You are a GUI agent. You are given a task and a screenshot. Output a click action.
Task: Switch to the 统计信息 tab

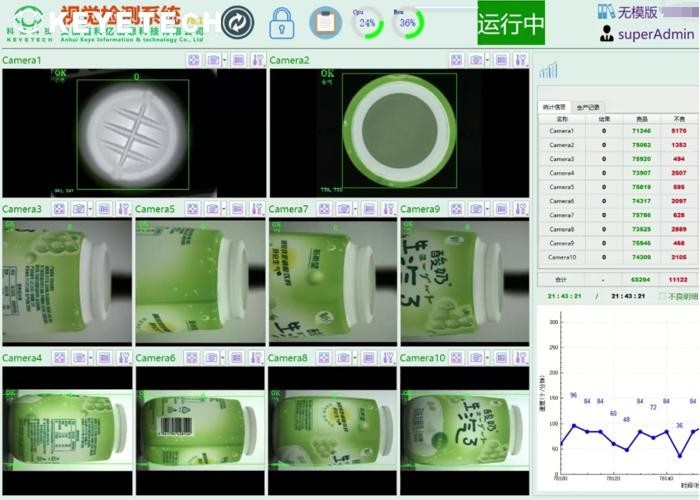[553, 107]
